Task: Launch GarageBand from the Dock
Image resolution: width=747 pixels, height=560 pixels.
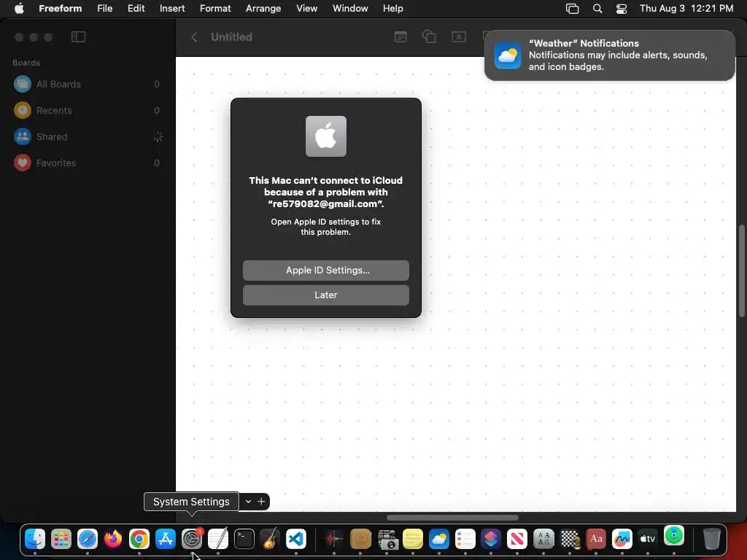Action: [270, 539]
